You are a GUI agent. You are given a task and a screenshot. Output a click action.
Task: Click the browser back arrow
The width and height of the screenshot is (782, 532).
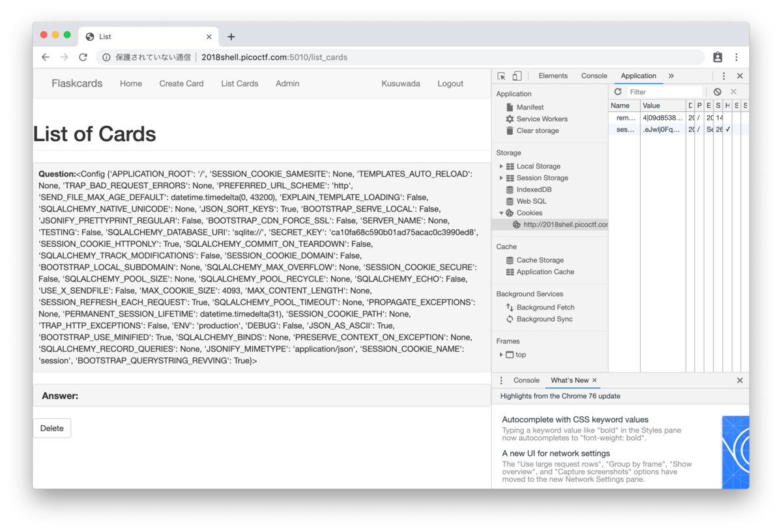pos(45,57)
